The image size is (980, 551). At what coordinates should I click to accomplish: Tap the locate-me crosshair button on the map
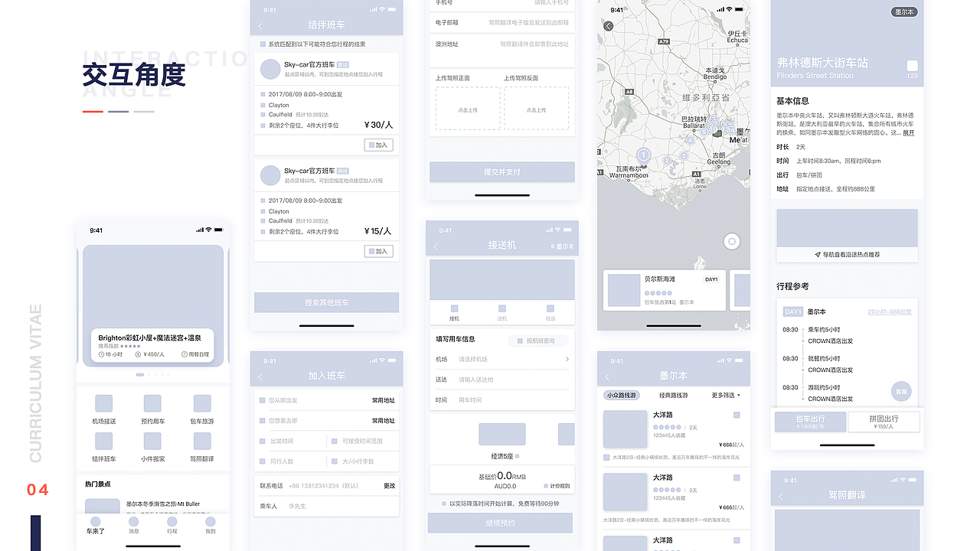coord(732,241)
